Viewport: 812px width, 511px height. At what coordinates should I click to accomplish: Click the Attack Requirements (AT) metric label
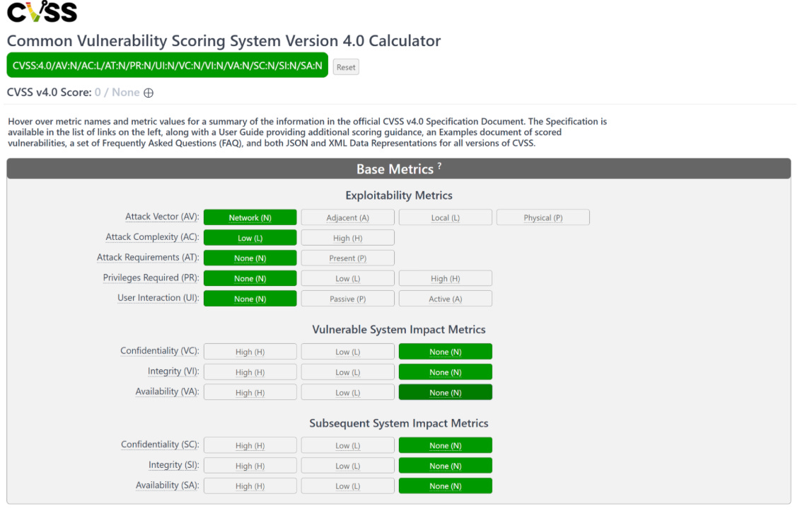click(x=148, y=257)
